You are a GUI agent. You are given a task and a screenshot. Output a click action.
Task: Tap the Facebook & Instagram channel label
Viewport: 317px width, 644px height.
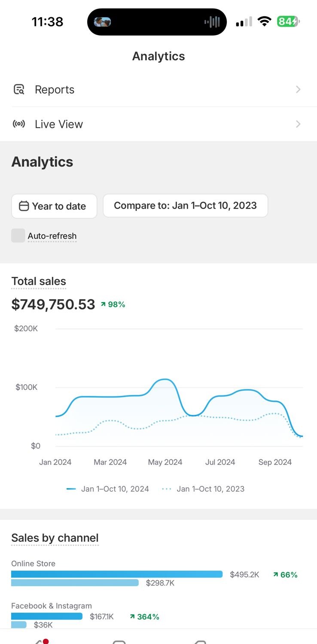click(x=52, y=606)
